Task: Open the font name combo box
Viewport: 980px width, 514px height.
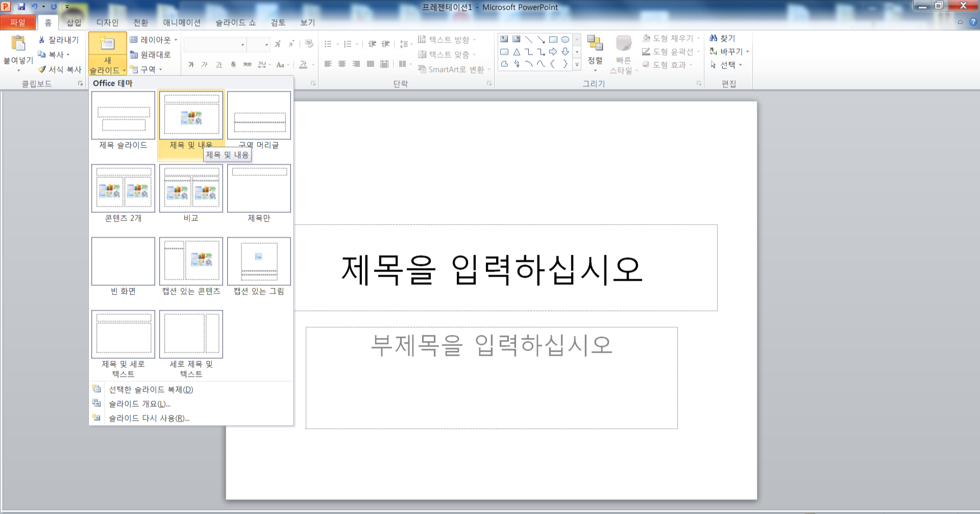Action: tap(215, 44)
